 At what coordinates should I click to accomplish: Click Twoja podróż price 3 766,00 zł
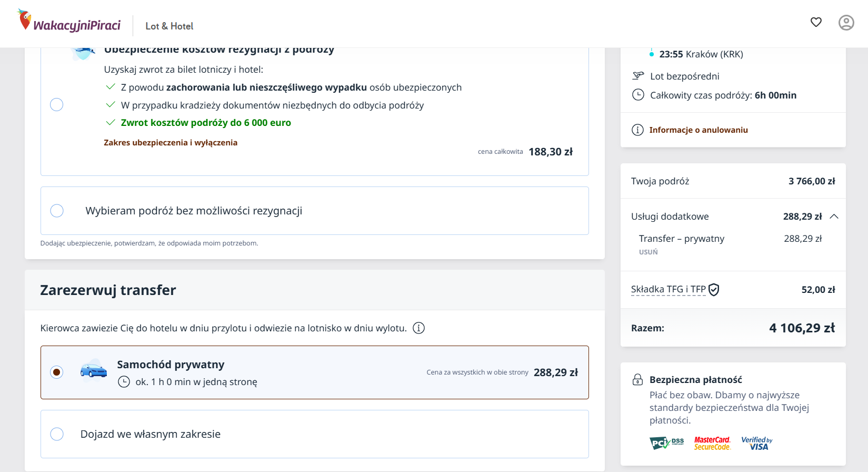812,181
